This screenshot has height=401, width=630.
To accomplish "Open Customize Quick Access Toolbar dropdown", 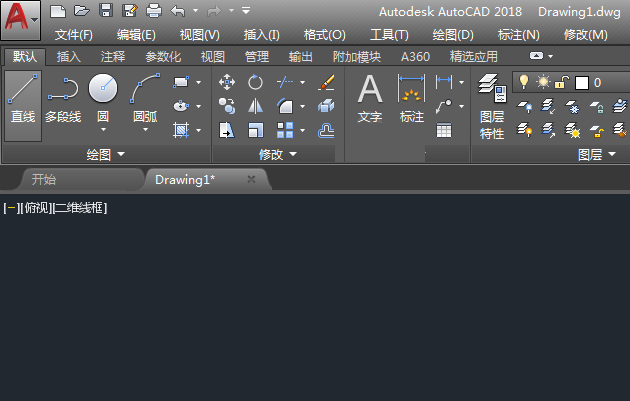I will [246, 10].
